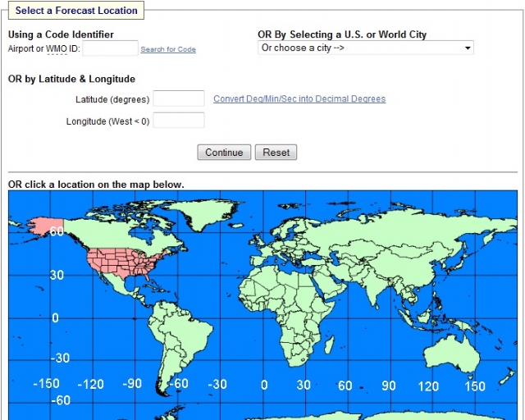Click the 90 longitude label on map

tap(389, 386)
